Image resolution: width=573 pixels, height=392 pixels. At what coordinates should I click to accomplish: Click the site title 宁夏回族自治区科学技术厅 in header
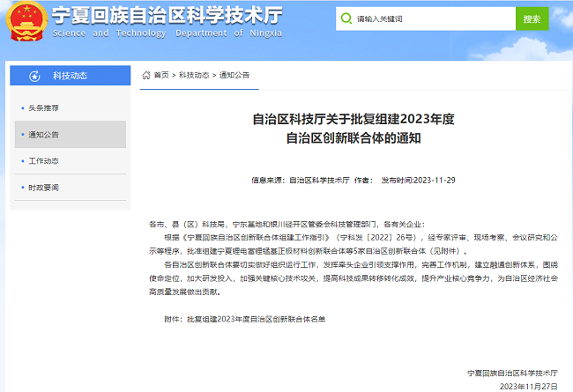pos(167,15)
